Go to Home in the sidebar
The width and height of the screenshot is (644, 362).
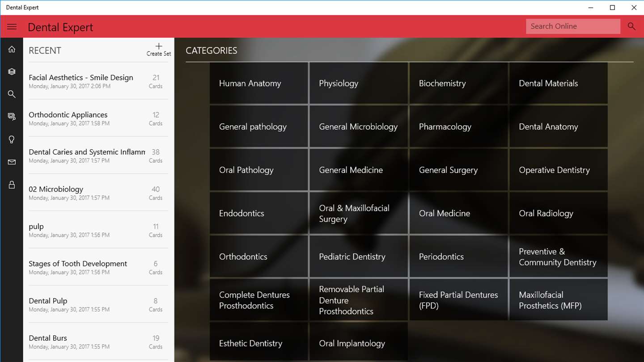point(12,49)
